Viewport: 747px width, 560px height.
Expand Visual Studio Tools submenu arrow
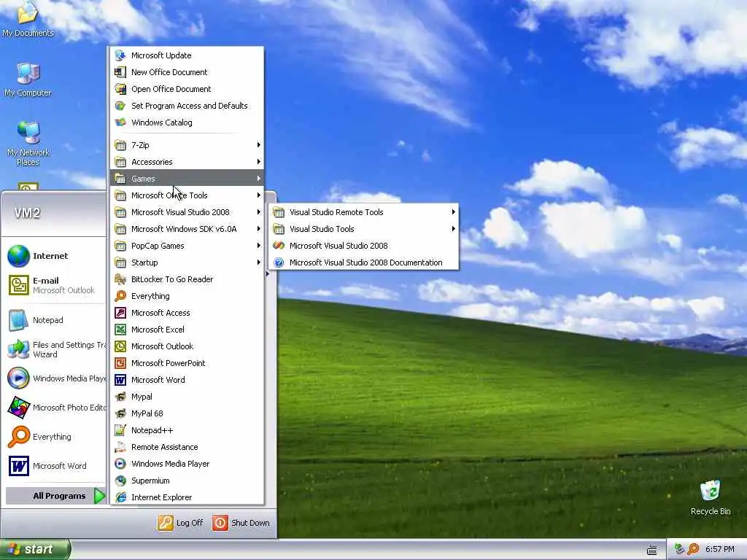(453, 229)
